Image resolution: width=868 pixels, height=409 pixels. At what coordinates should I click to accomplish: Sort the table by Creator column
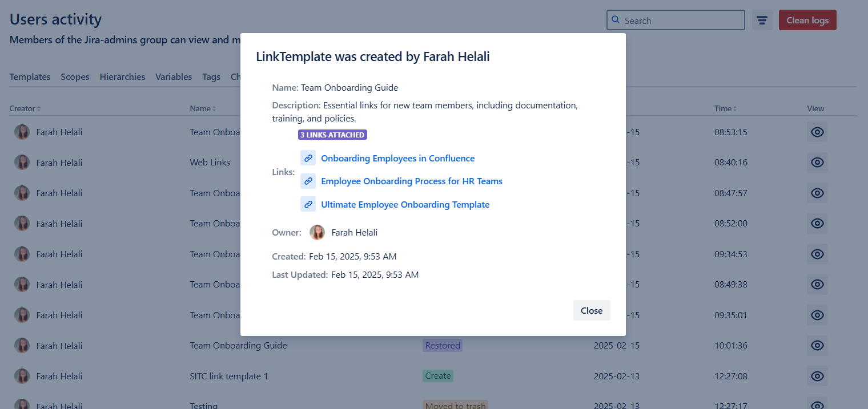[x=25, y=108]
